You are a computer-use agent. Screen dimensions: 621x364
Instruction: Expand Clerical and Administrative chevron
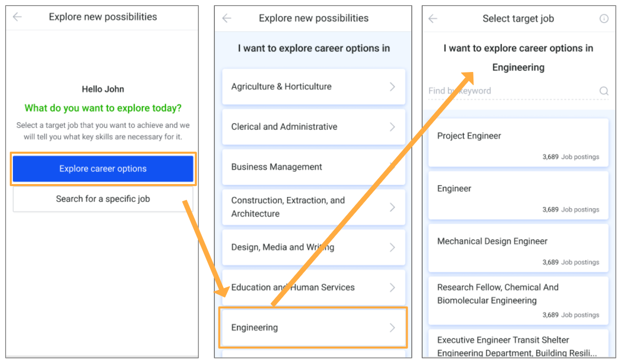392,126
